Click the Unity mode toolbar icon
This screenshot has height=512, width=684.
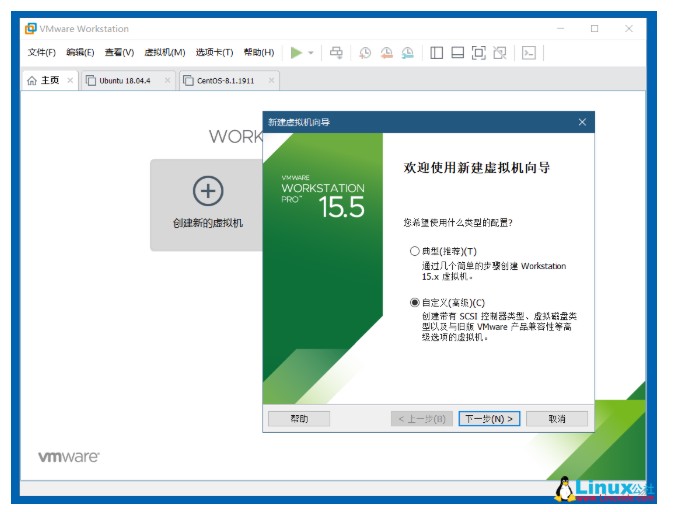click(x=500, y=53)
